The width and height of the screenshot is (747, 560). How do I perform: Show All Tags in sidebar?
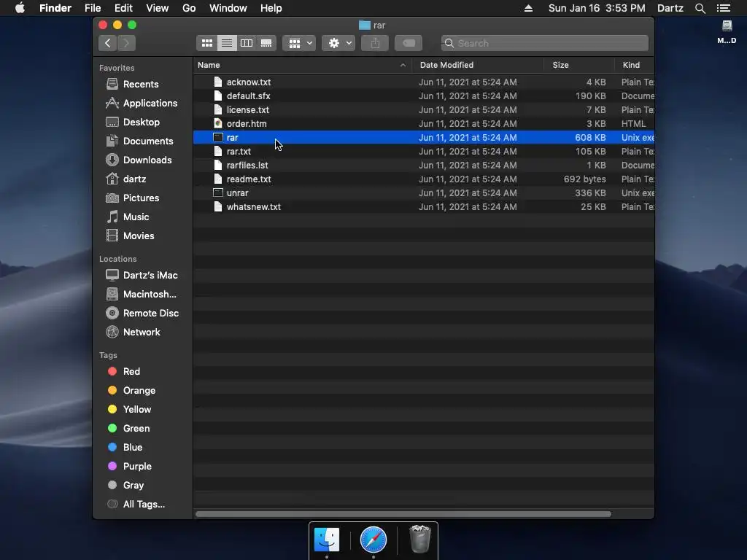click(x=144, y=505)
